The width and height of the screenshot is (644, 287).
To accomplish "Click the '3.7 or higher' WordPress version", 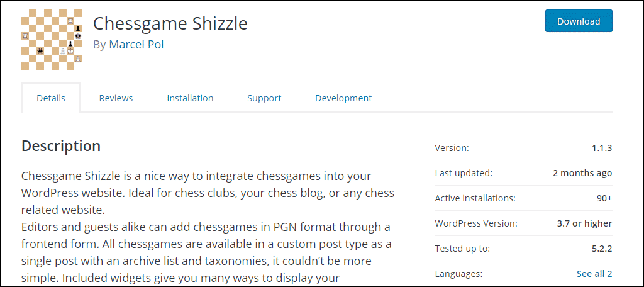I will pyautogui.click(x=584, y=223).
